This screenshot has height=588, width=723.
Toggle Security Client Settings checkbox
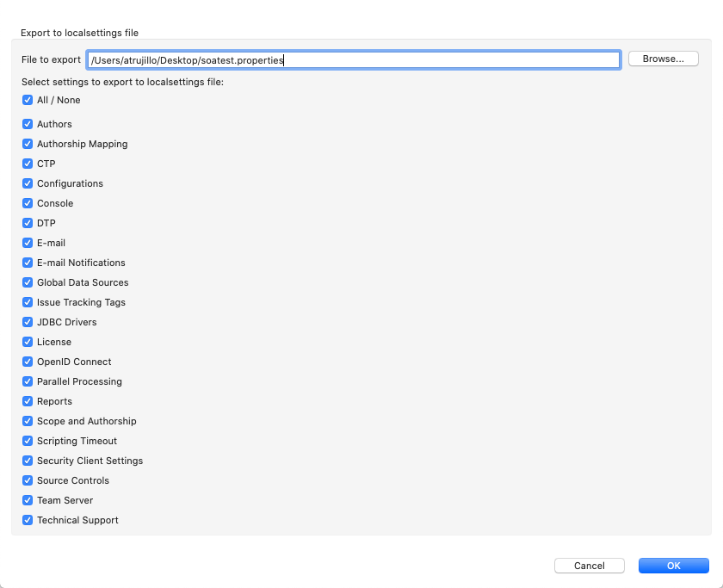click(28, 461)
